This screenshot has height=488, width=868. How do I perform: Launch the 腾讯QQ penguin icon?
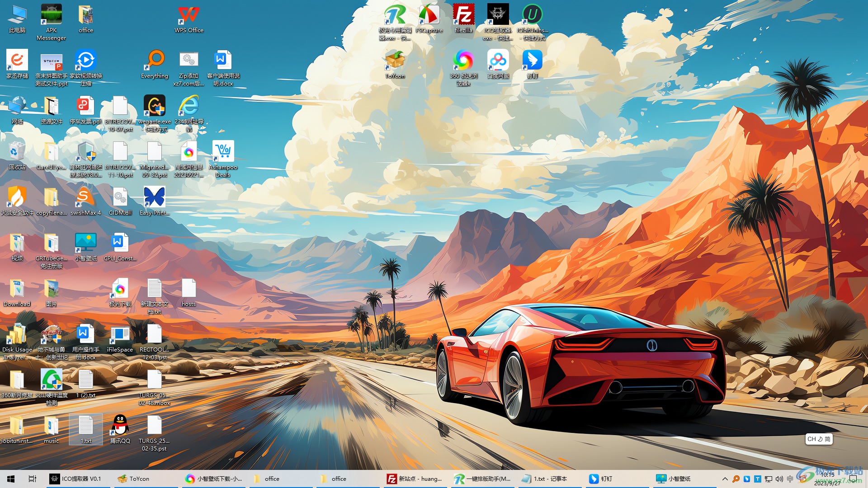tap(120, 429)
